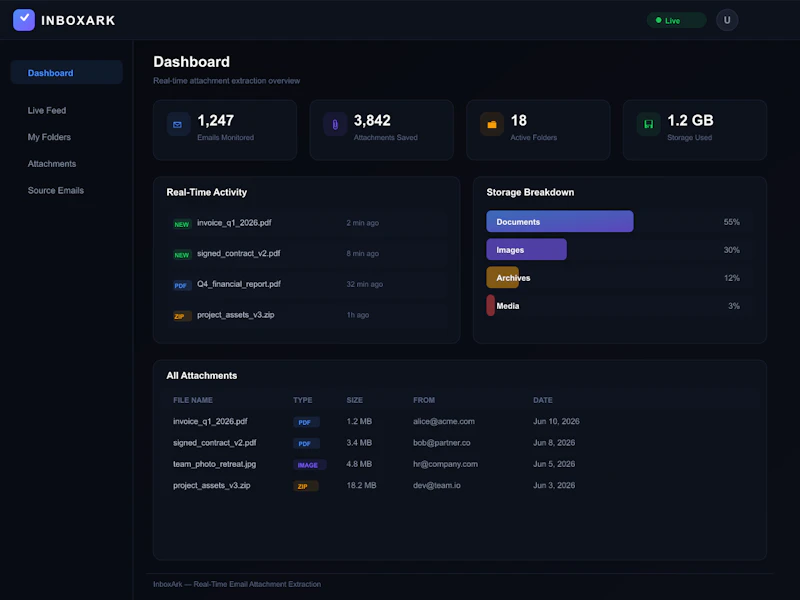Click the Live status indicator
The image size is (800, 600).
pyautogui.click(x=677, y=20)
